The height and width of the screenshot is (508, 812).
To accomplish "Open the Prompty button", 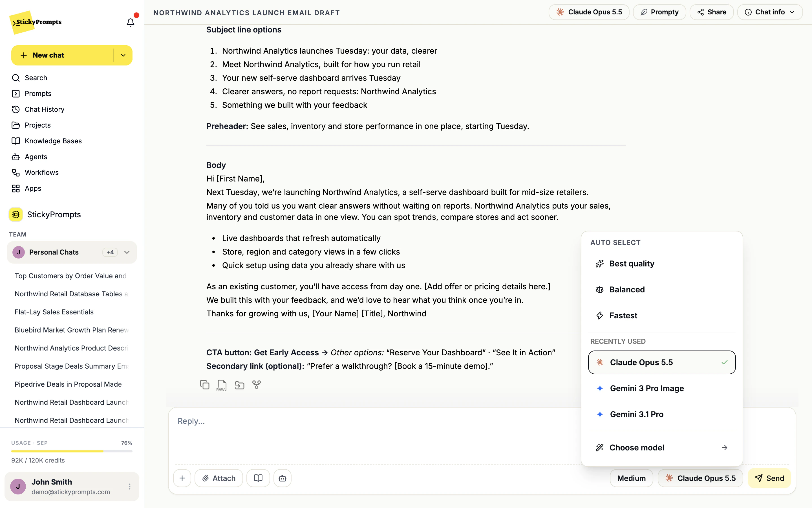I will [659, 12].
